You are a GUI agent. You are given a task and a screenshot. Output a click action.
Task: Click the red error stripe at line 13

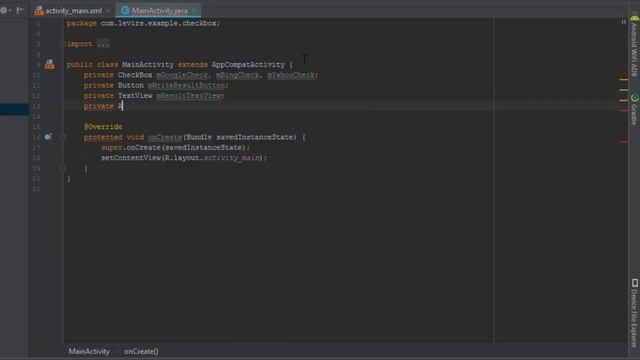(x=623, y=111)
